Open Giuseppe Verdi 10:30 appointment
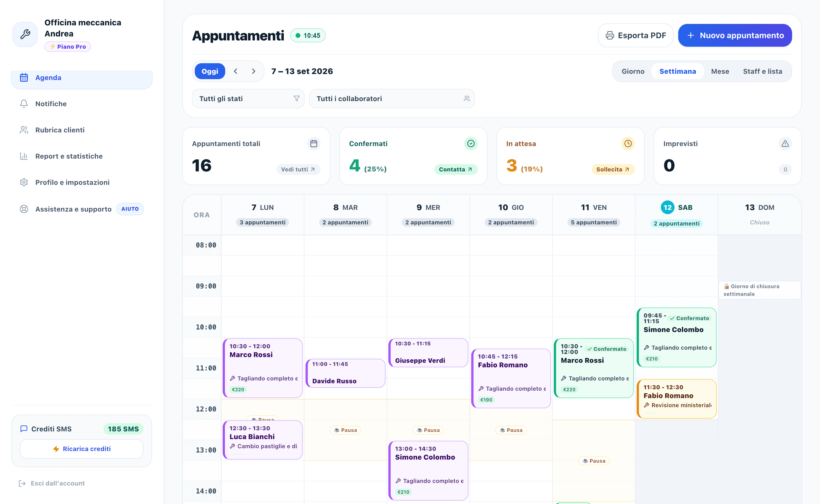This screenshot has width=820, height=504. [428, 353]
